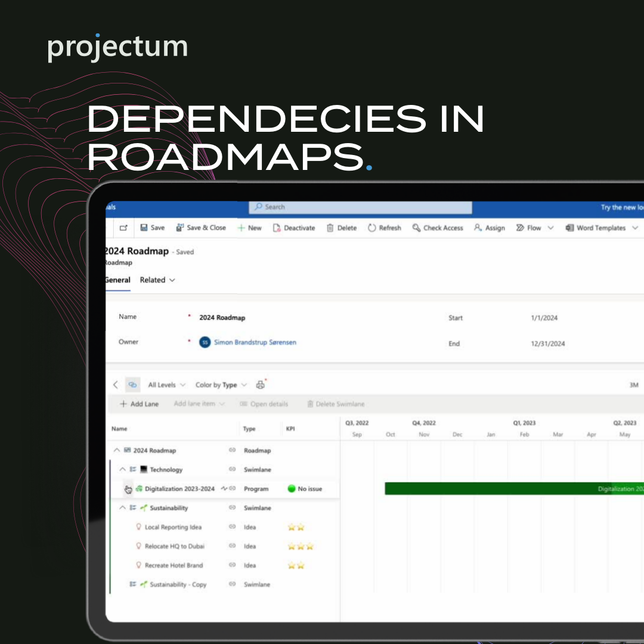The image size is (644, 644).
Task: Collapse the roadmap panel with back chevron
Action: tap(116, 385)
